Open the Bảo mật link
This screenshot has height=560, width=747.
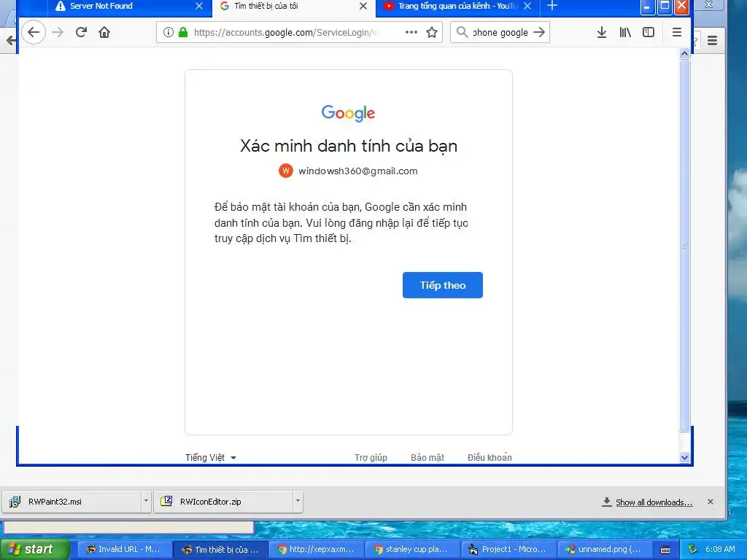[427, 457]
